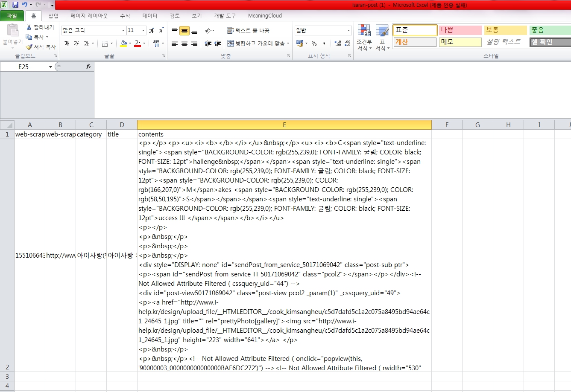Screen dimensions: 571x392
Task: Select column E header
Action: click(284, 125)
